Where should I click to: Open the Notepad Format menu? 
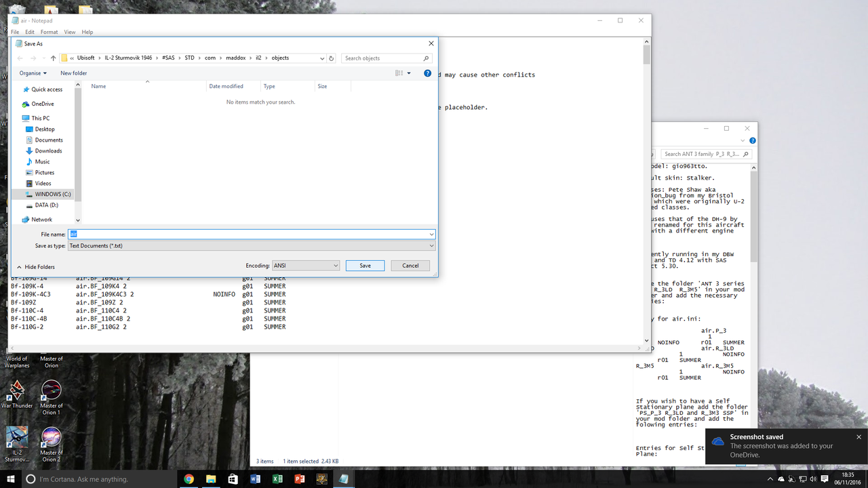point(49,32)
